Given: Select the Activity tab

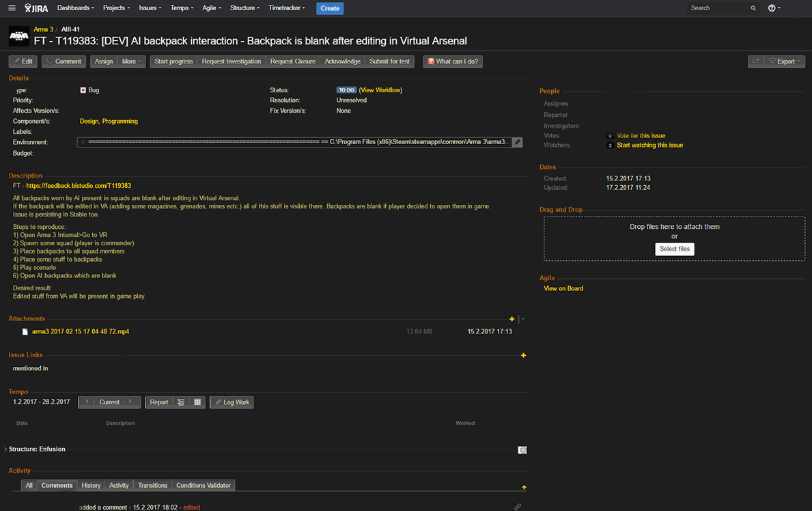Looking at the screenshot, I should click(x=119, y=485).
